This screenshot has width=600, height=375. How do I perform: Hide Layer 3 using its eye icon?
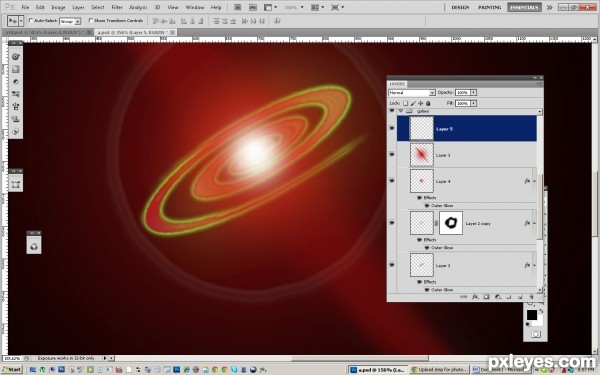(392, 154)
